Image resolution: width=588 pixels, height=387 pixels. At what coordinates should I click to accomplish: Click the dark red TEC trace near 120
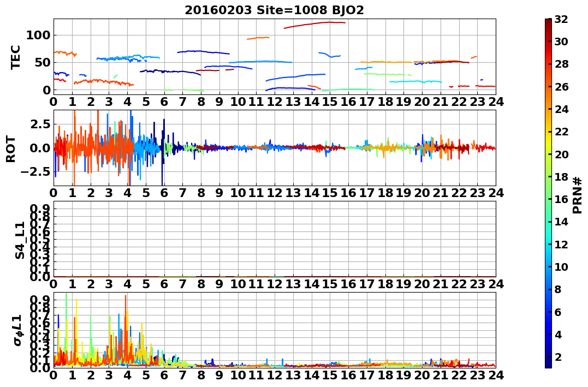[x=314, y=23]
